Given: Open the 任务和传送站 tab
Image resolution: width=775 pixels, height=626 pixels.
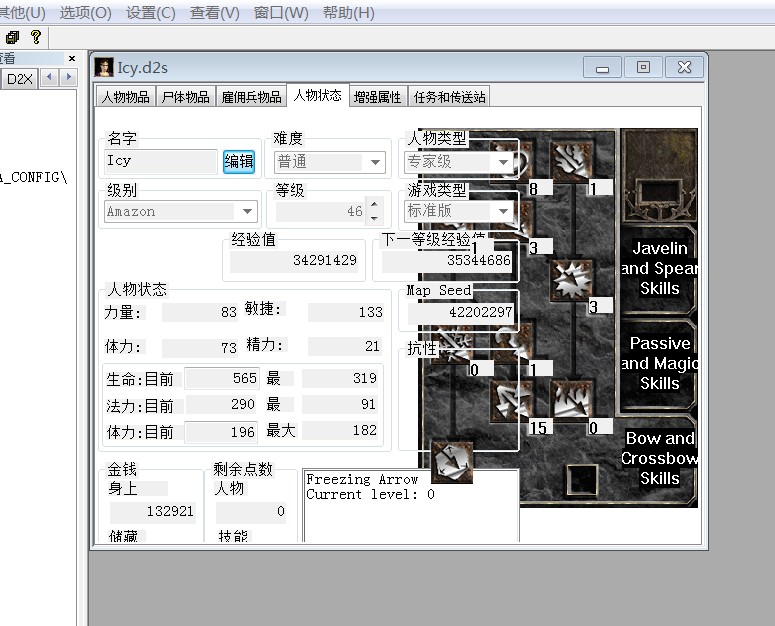Looking at the screenshot, I should coord(449,97).
